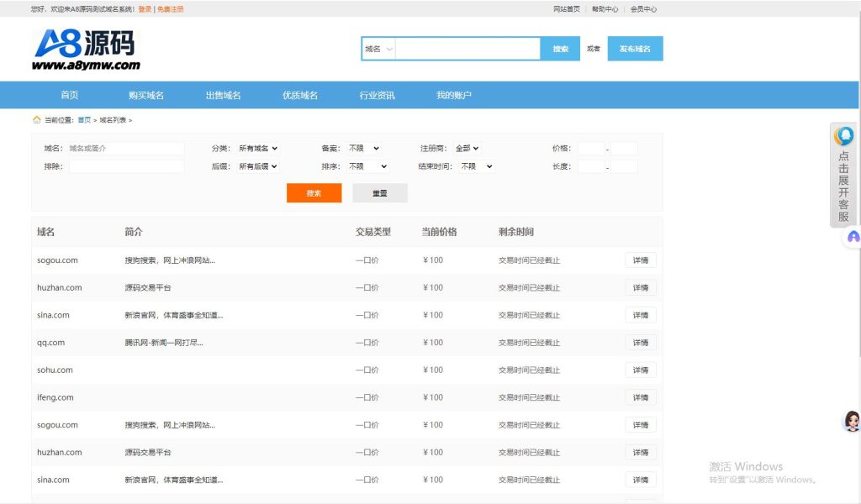Screen dimensions: 861x504
Task: Open the 备案 不限 dropdown
Action: click(x=364, y=148)
